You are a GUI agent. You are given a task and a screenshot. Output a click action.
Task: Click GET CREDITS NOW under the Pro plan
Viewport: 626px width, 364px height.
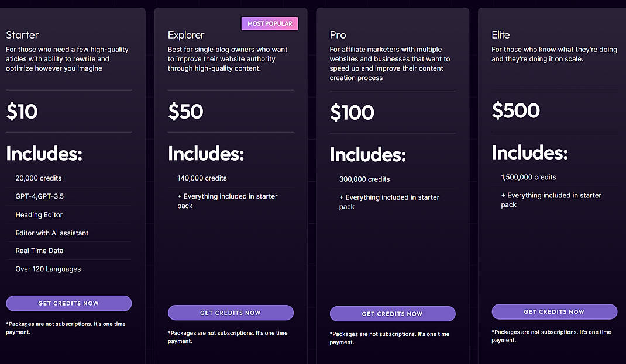point(393,314)
